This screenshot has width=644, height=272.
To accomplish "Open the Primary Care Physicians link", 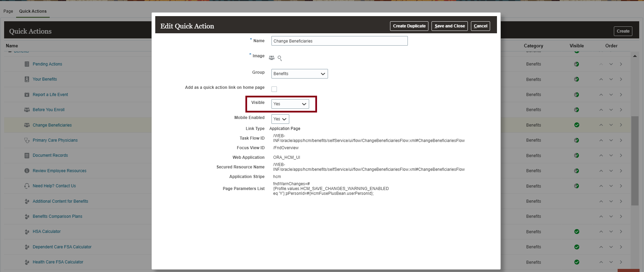I will point(55,140).
